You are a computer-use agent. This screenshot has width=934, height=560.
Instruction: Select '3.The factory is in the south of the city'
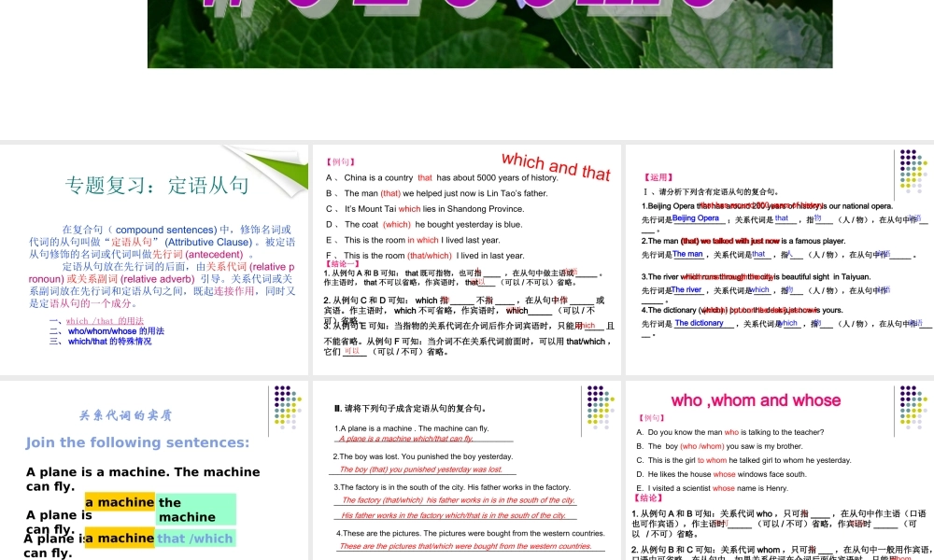(452, 487)
